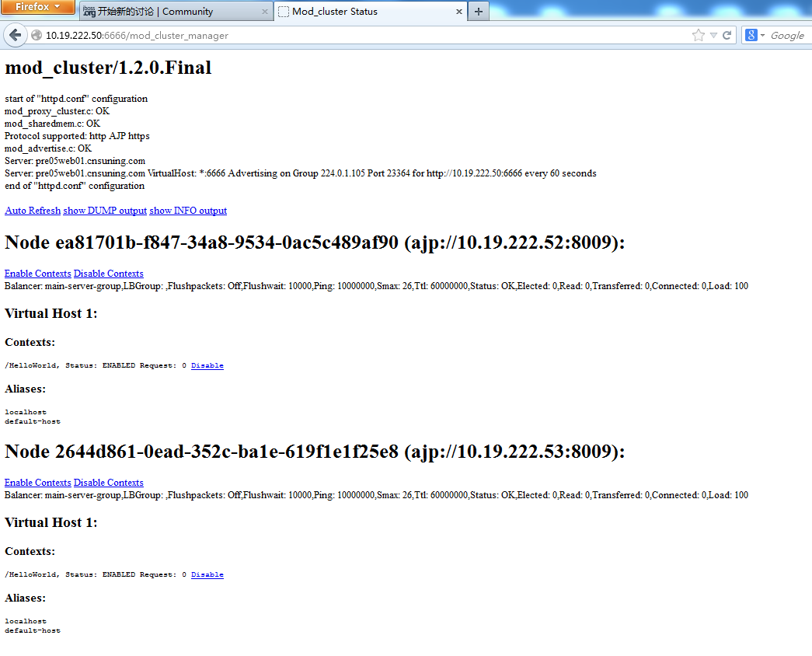
Task: Disable Contexts for node 10.19.222.53
Action: tap(109, 483)
